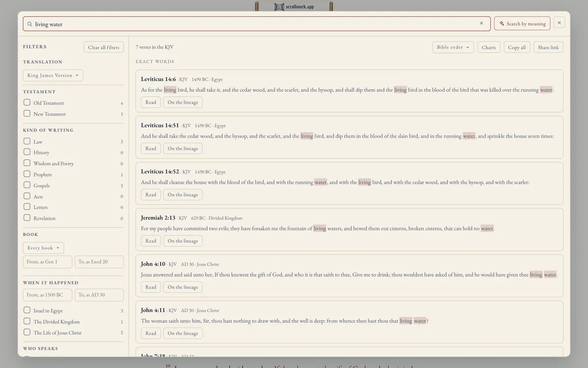
Task: Click the magnifier search icon
Action: pyautogui.click(x=30, y=24)
